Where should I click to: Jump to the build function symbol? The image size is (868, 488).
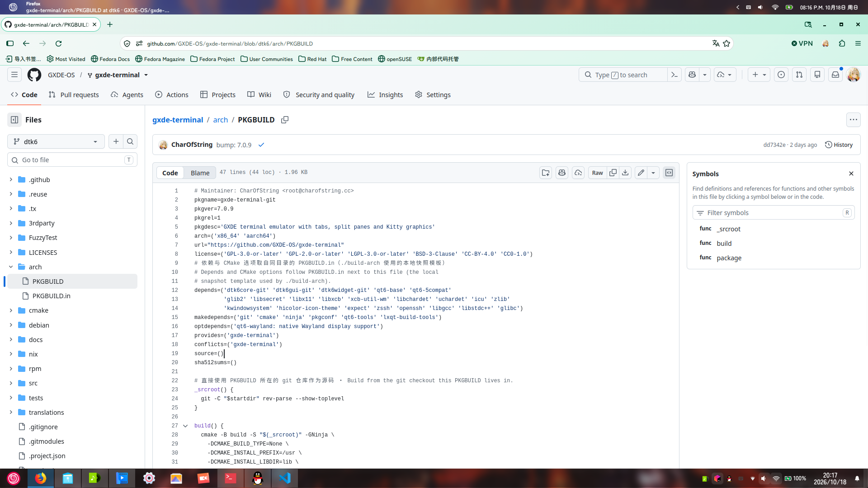tap(724, 243)
